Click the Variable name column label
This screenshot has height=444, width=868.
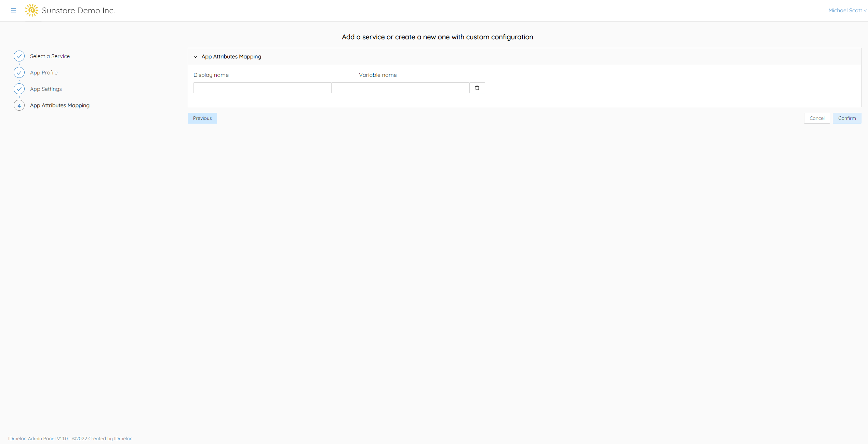378,75
